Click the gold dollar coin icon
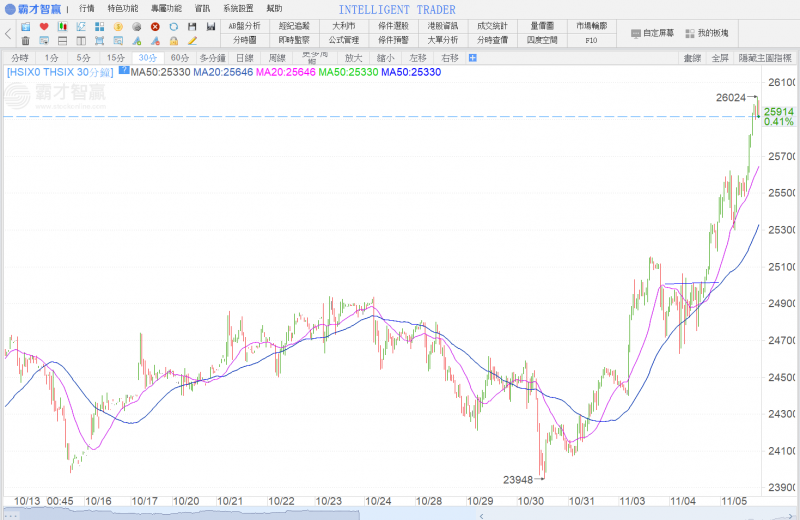 (x=118, y=26)
